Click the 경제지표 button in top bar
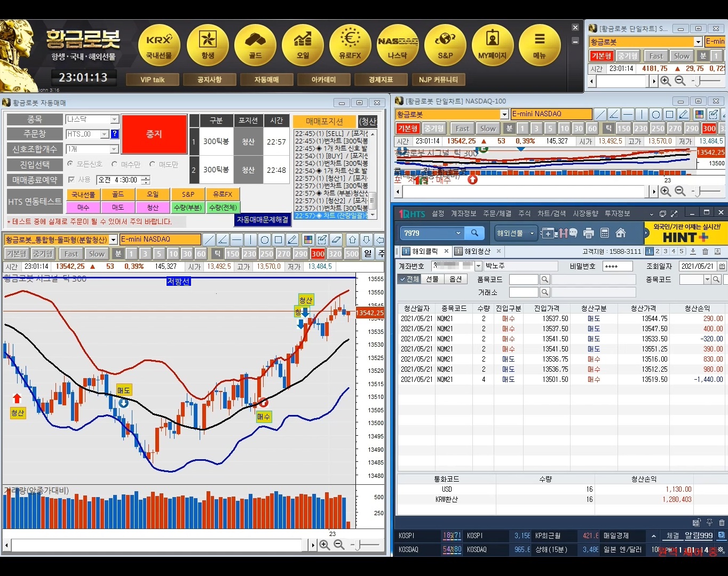This screenshot has width=728, height=576. [381, 79]
